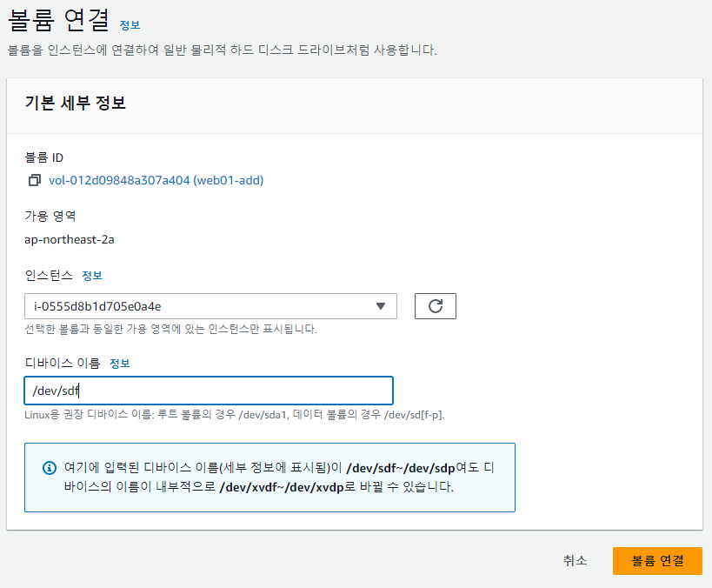The height and width of the screenshot is (588, 712).
Task: Open the instance dropdown arrow
Action: coord(381,306)
